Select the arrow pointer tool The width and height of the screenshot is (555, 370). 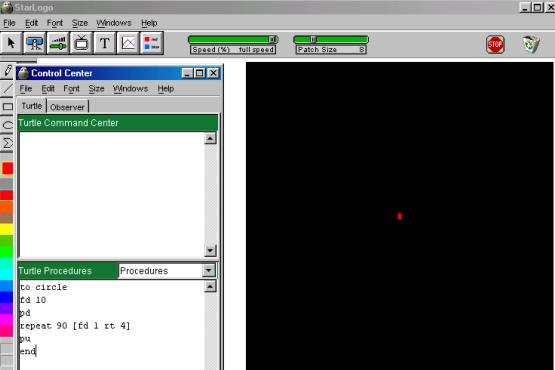click(x=12, y=43)
